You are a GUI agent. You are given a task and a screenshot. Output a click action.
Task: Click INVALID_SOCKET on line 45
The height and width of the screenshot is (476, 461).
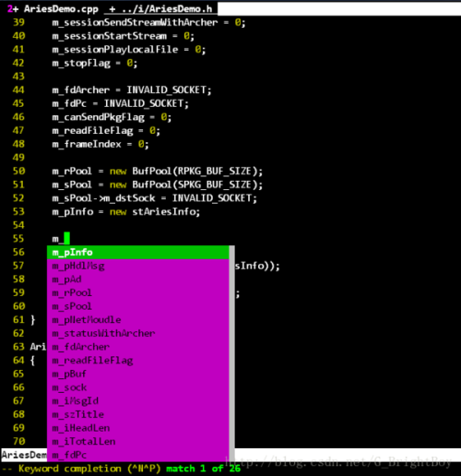coord(144,103)
